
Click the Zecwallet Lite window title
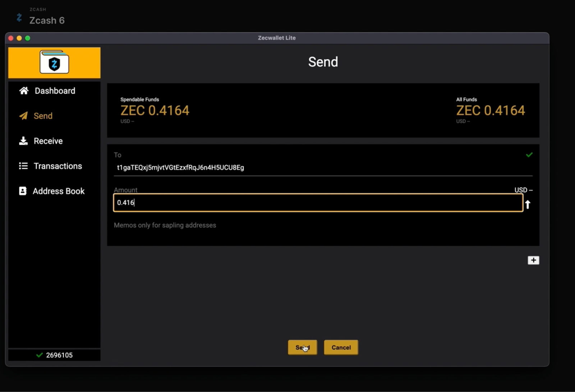point(277,38)
